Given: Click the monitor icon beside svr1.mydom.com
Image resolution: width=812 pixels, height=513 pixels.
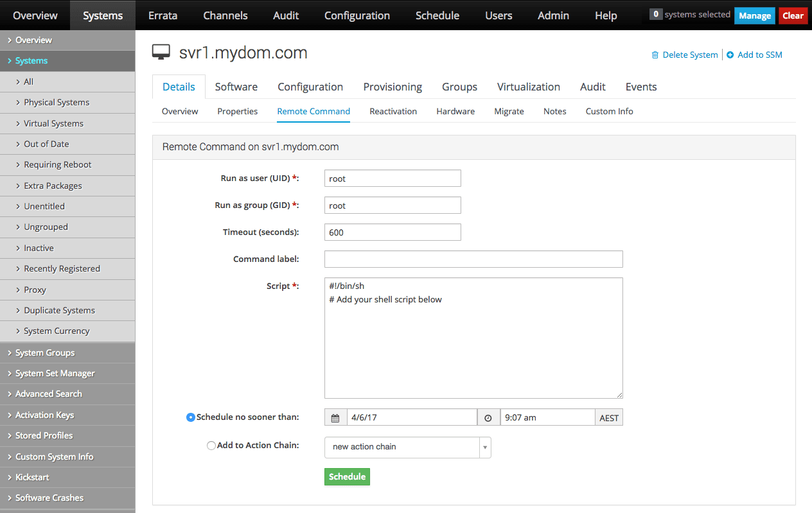Looking at the screenshot, I should coord(161,53).
